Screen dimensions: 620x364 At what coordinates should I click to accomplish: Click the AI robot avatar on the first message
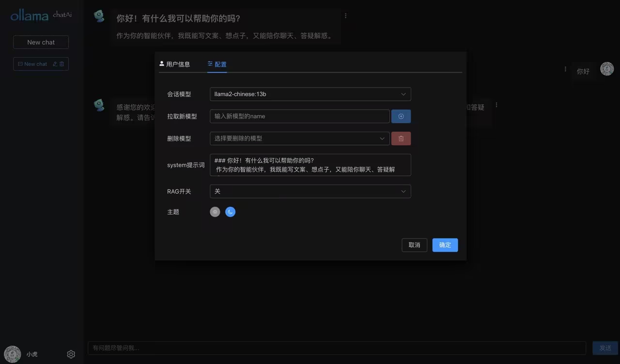tap(99, 15)
